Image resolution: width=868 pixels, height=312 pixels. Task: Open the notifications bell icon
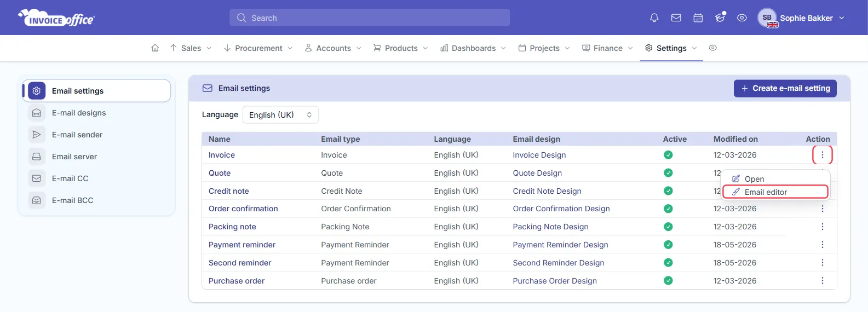coord(654,18)
